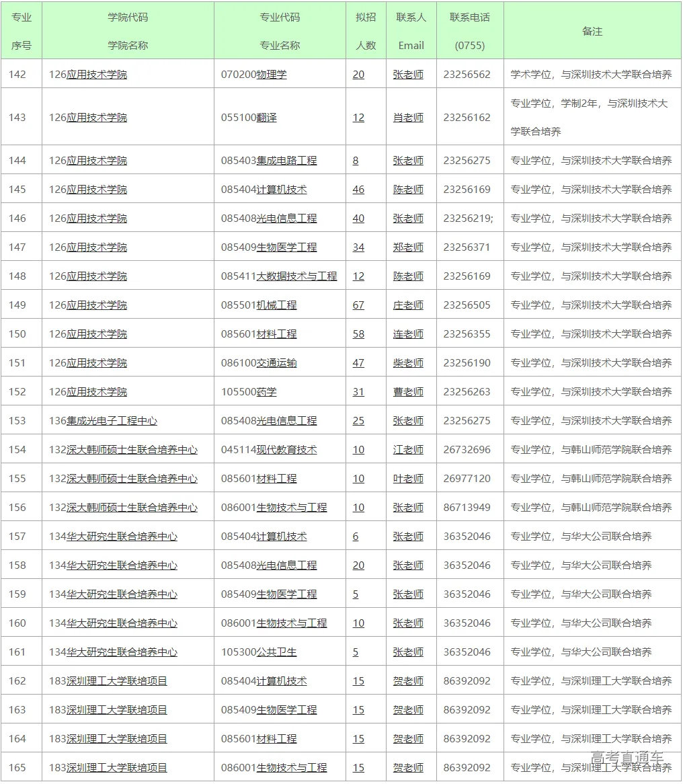The height and width of the screenshot is (784, 683).
Task: Open the 交通运输 major link
Action: (x=276, y=363)
